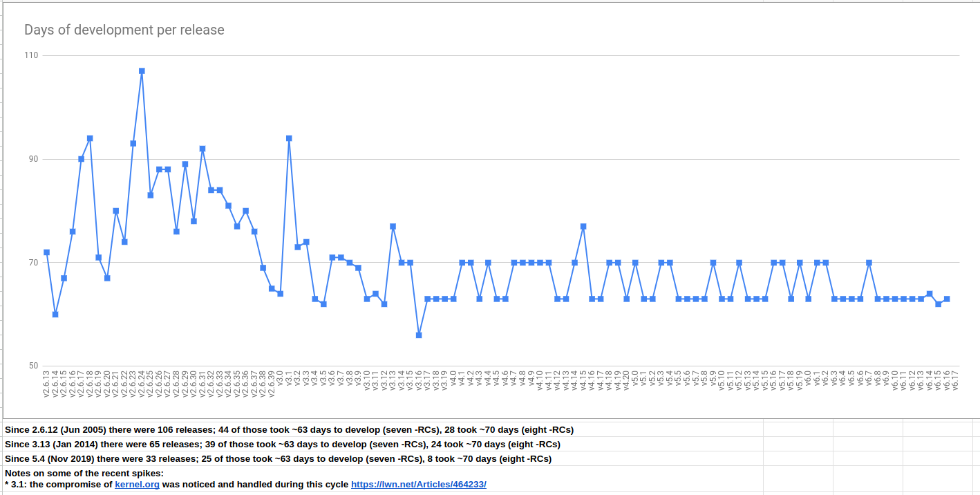This screenshot has width=980, height=495.
Task: Click the v2.6.14 data point near 60
Action: click(x=55, y=315)
